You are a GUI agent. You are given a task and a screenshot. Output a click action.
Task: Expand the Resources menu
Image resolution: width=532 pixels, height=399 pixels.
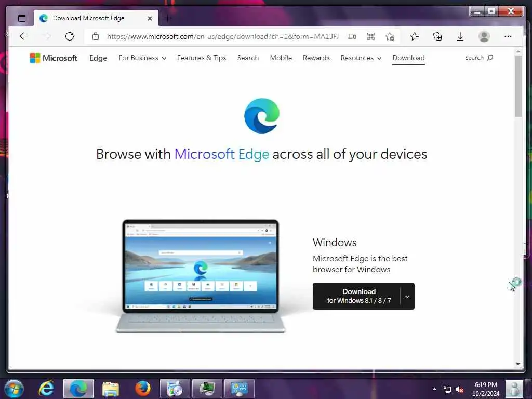(361, 58)
